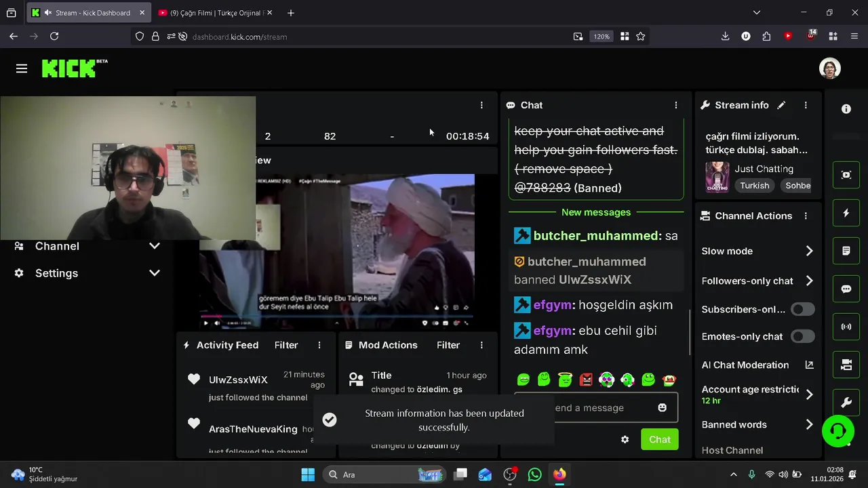This screenshot has width=868, height=488.
Task: Open Activity Feed Filter dropdown
Action: point(286,345)
